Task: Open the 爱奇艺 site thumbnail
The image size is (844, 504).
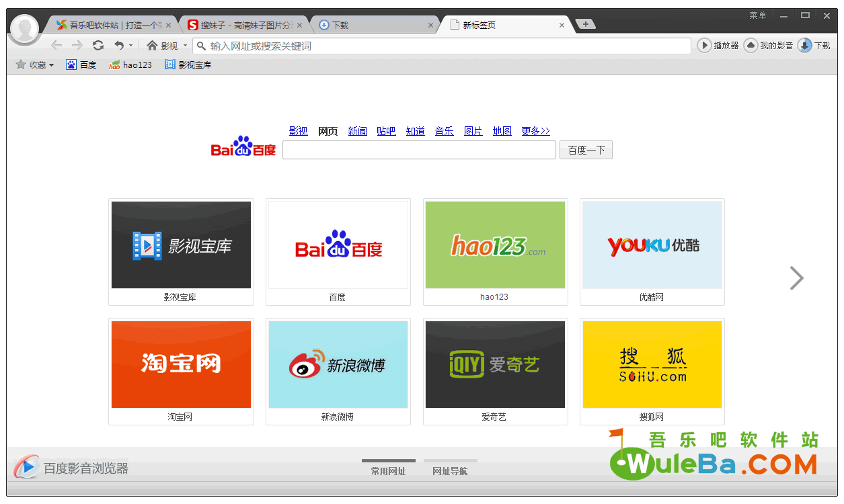Action: coord(496,372)
